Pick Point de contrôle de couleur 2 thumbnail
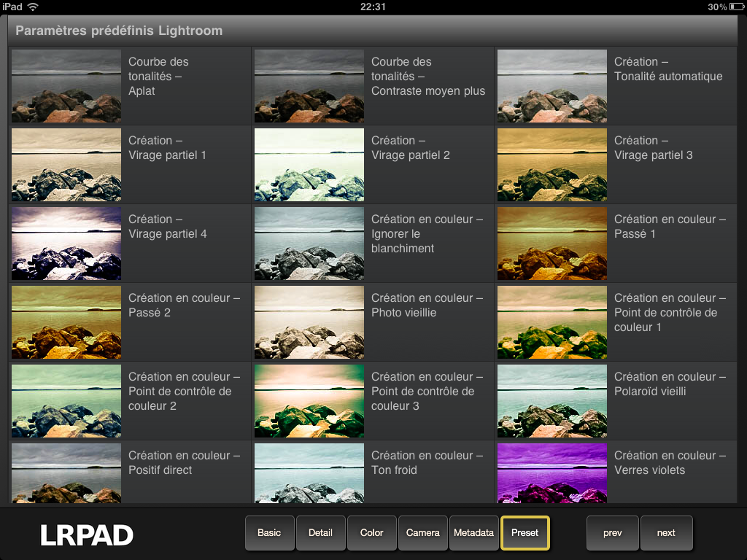The image size is (747, 560). point(66,401)
